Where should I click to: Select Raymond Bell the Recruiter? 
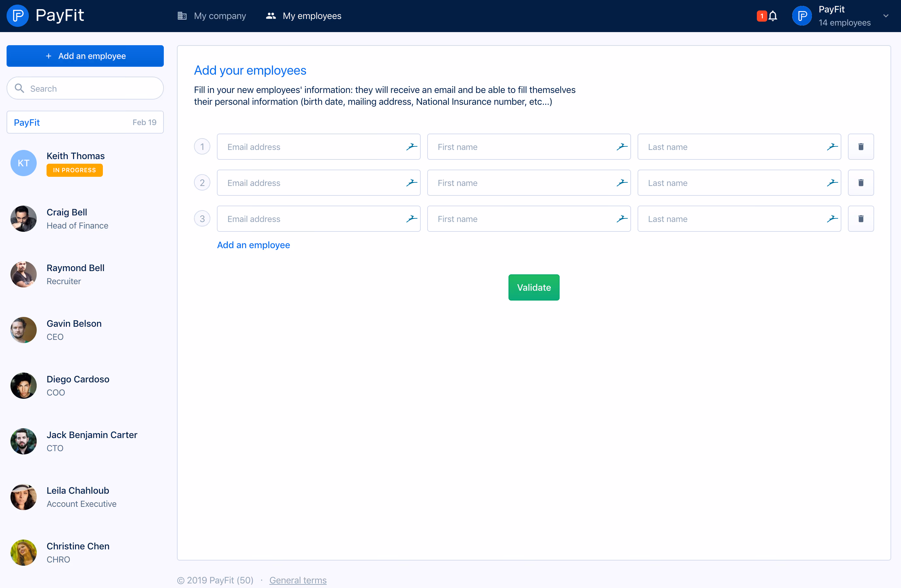point(85,274)
